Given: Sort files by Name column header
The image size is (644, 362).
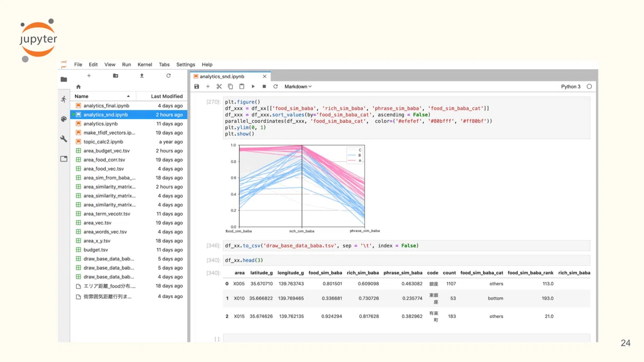Looking at the screenshot, I should 103,96.
